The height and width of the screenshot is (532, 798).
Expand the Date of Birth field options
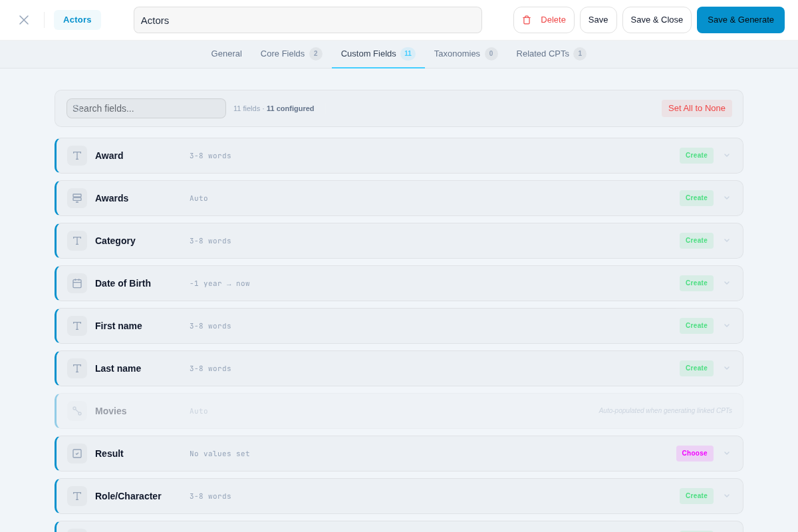click(727, 283)
